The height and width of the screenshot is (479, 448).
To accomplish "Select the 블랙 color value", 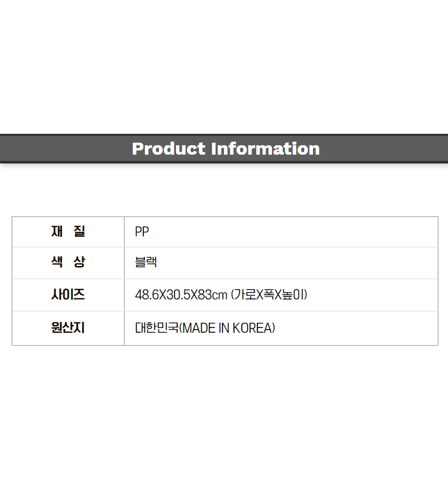I will click(x=146, y=262).
